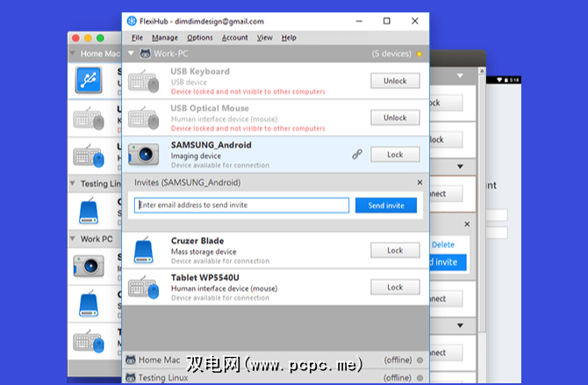
Task: Collapse the Work-PC device group
Action: point(131,53)
